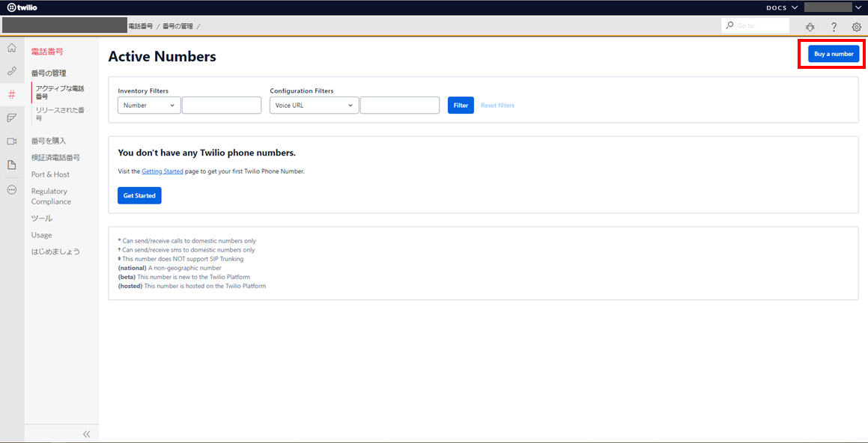This screenshot has width=868, height=443.
Task: Collapse the sidebar with double chevron
Action: coord(87,434)
